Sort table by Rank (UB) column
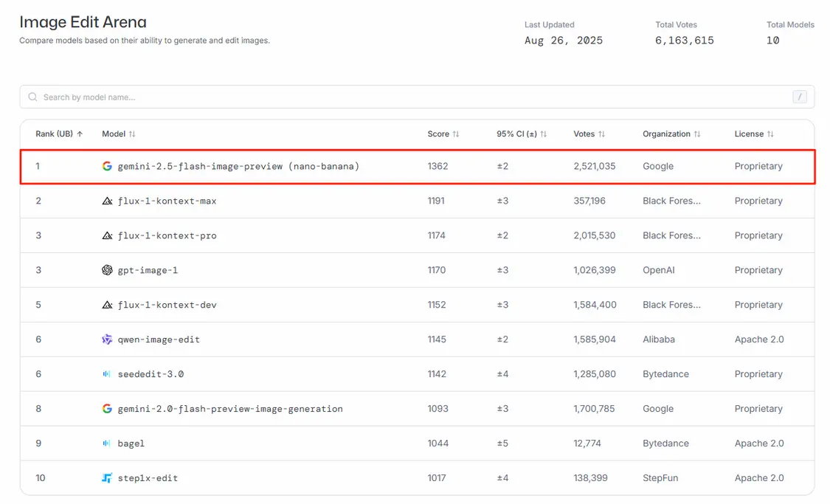Viewport: 830px width, 504px height. (59, 134)
